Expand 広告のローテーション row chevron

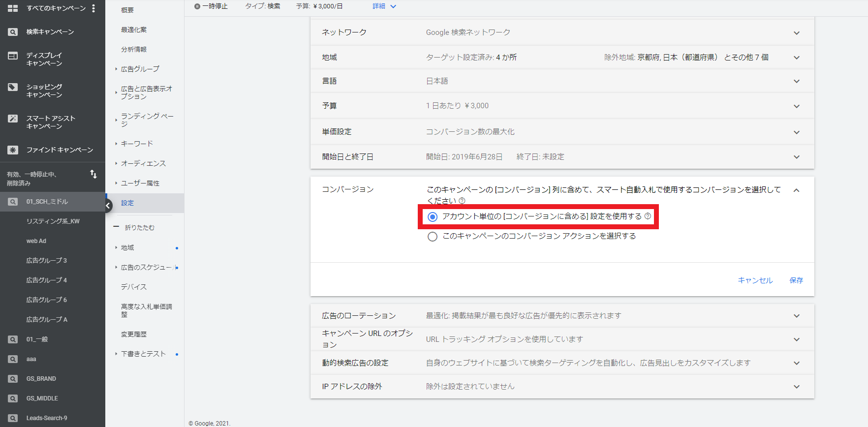point(797,316)
